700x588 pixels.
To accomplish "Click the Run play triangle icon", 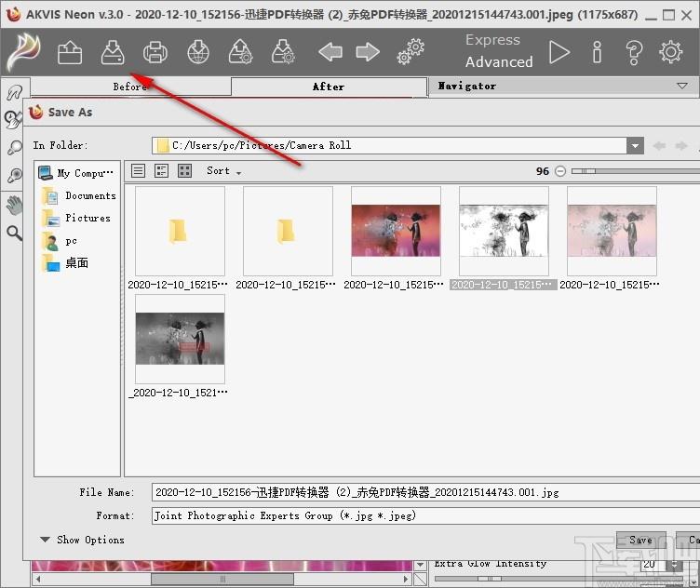I will [x=559, y=52].
